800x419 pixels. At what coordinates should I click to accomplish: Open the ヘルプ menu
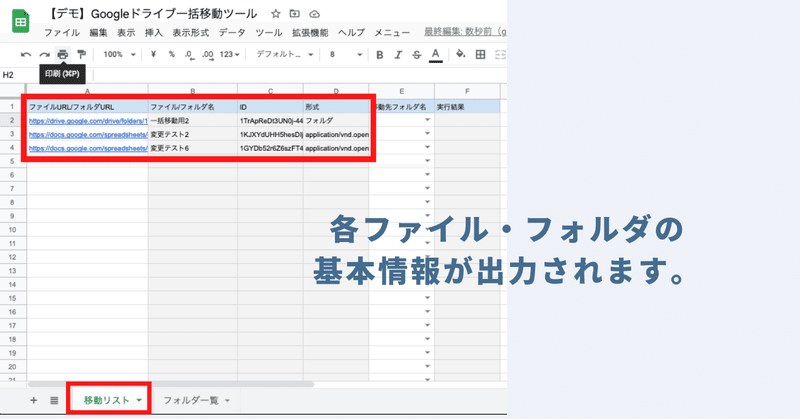pos(352,33)
